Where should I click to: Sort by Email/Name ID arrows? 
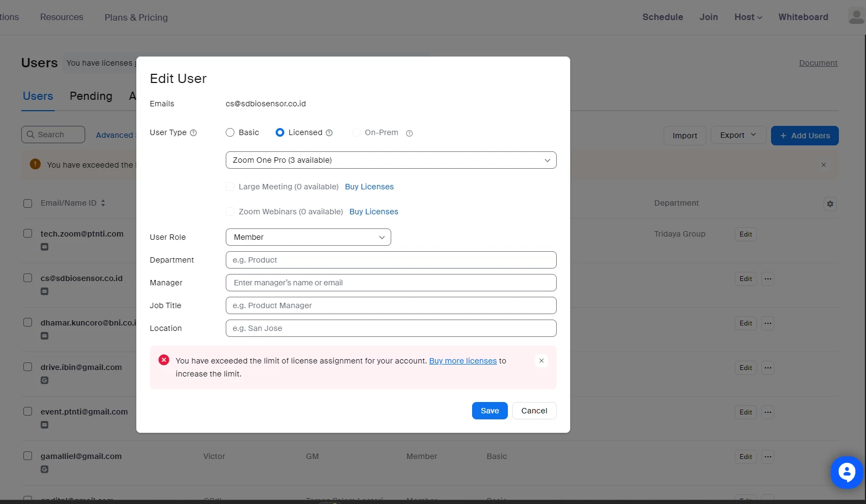coord(103,203)
